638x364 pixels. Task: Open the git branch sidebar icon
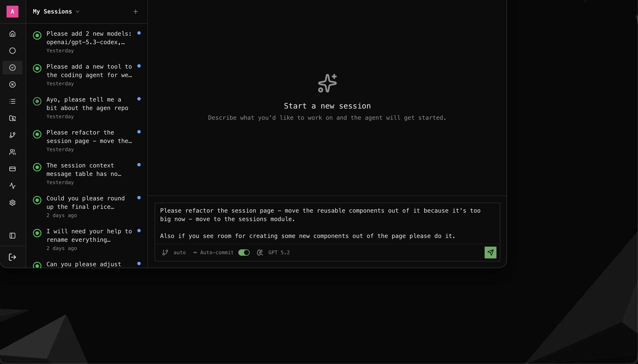(x=12, y=135)
